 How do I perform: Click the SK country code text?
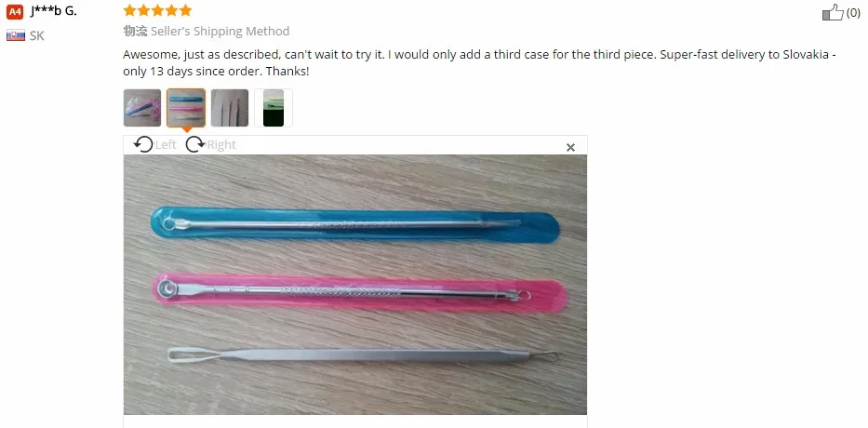[36, 36]
